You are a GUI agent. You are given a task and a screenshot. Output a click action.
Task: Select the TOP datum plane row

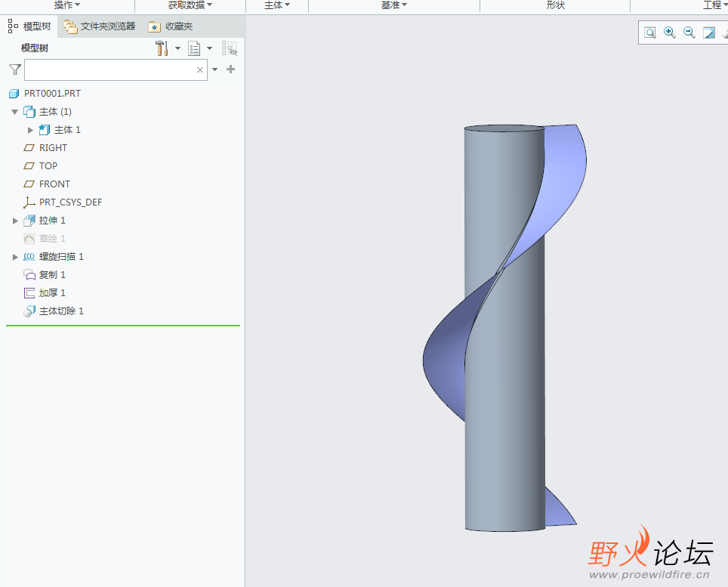tap(48, 166)
